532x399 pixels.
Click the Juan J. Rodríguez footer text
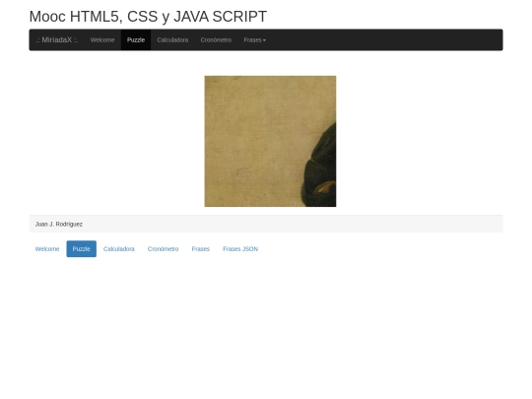point(59,225)
